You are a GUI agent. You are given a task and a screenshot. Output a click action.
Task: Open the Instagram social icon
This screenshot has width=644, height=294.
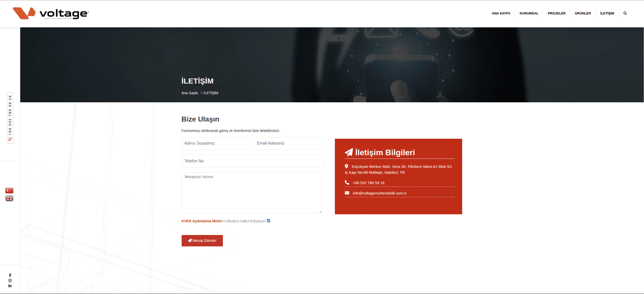(x=10, y=280)
